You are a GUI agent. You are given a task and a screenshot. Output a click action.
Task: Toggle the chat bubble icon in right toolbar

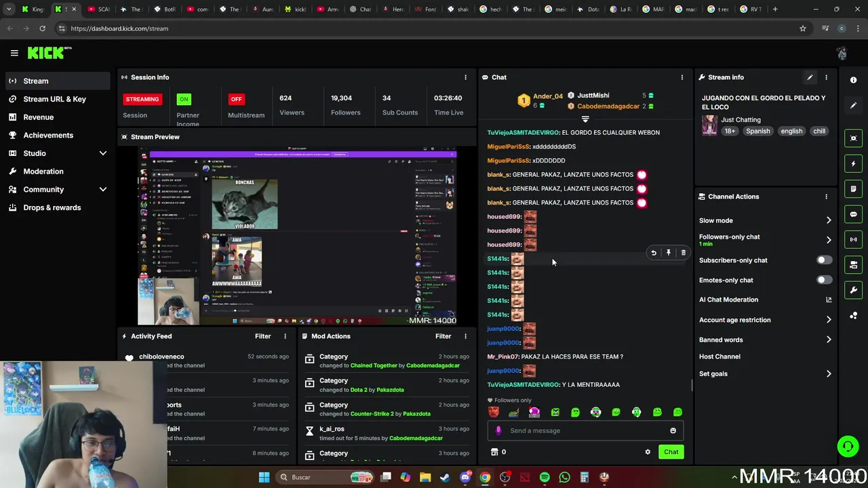coord(853,214)
